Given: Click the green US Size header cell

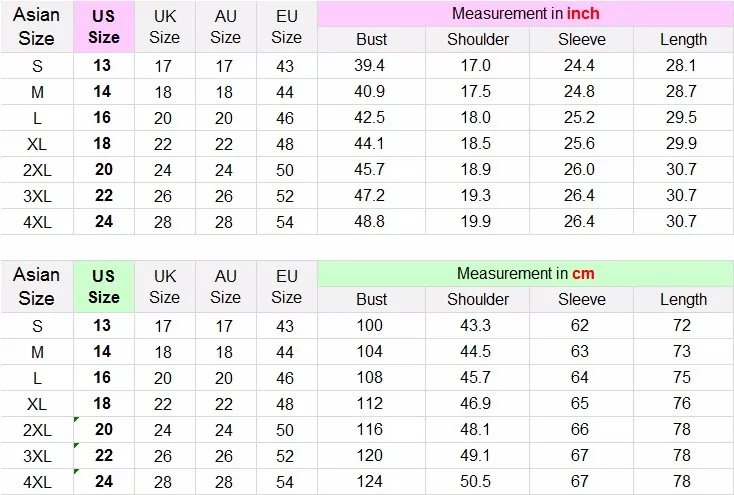Looking at the screenshot, I should coord(104,287).
